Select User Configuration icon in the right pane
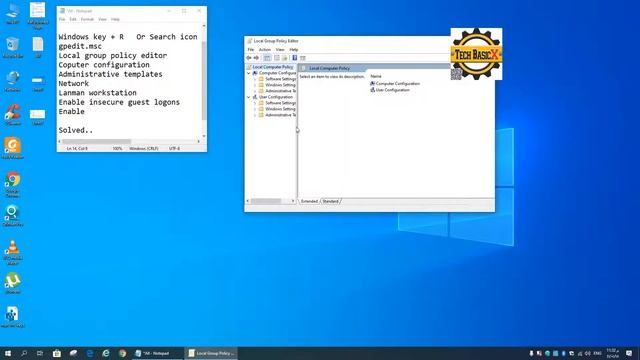Image resolution: width=640 pixels, height=360 pixels. [372, 90]
